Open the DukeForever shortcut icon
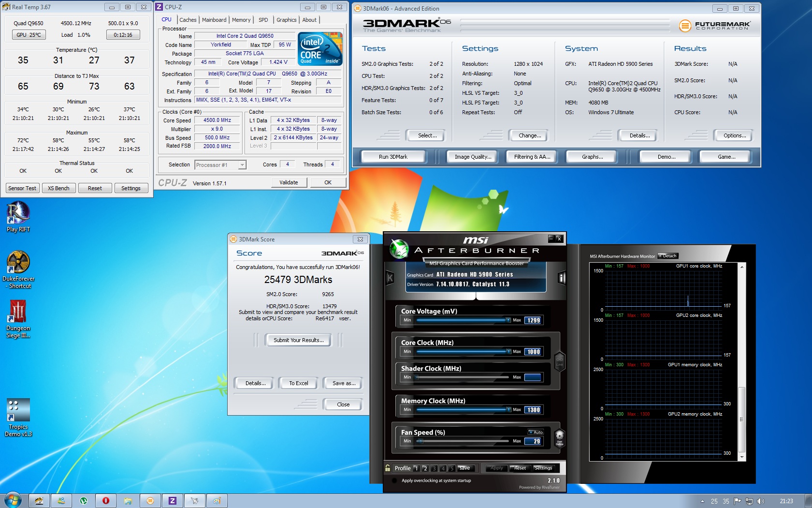Image resolution: width=812 pixels, height=508 pixels. pyautogui.click(x=18, y=269)
